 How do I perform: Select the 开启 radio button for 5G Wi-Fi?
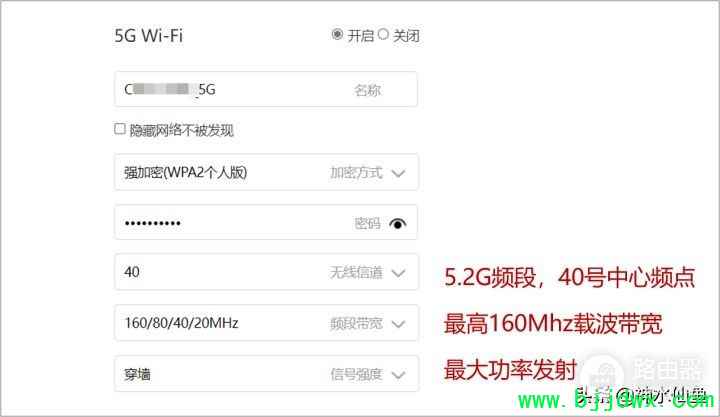(337, 34)
